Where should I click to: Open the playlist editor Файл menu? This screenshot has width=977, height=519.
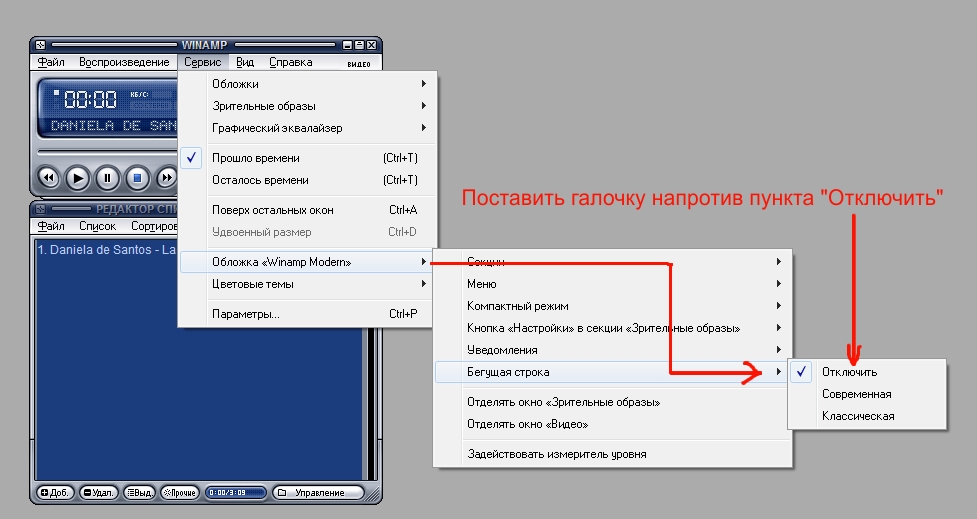coord(51,226)
